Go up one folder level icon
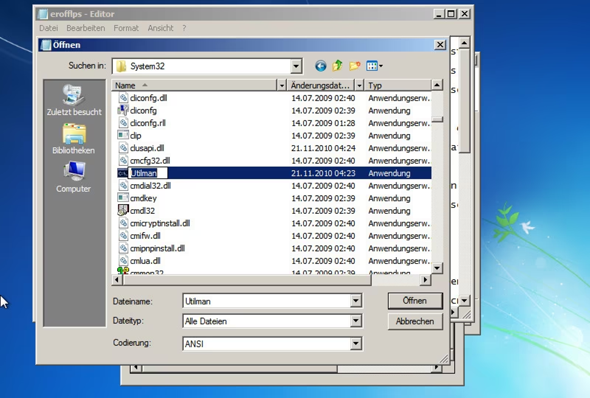 (337, 66)
